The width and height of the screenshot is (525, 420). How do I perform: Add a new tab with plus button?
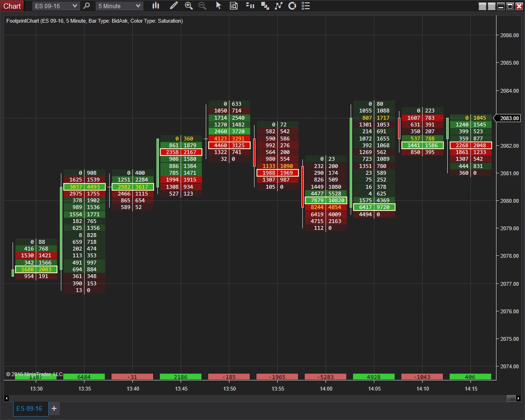[x=54, y=408]
